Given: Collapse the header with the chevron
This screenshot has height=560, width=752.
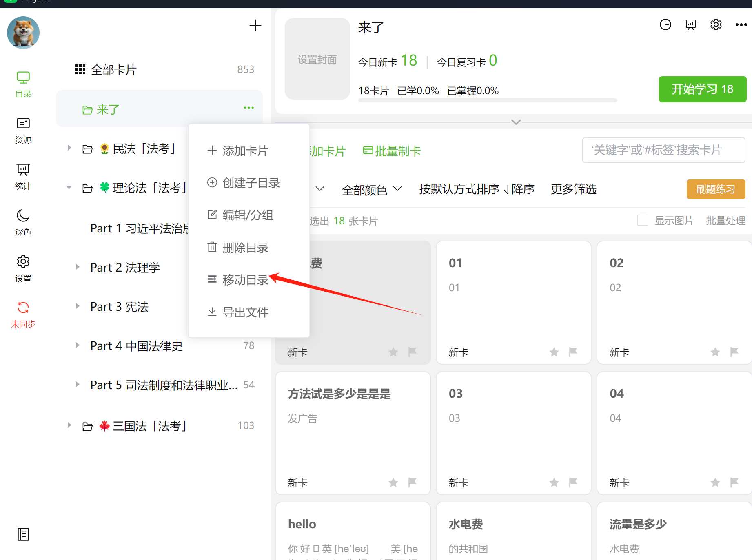Looking at the screenshot, I should (516, 122).
